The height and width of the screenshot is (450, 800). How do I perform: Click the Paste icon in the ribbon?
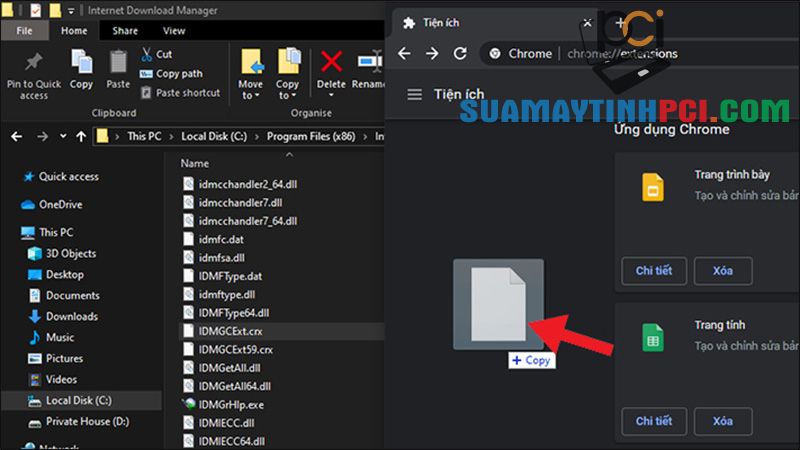click(x=118, y=65)
